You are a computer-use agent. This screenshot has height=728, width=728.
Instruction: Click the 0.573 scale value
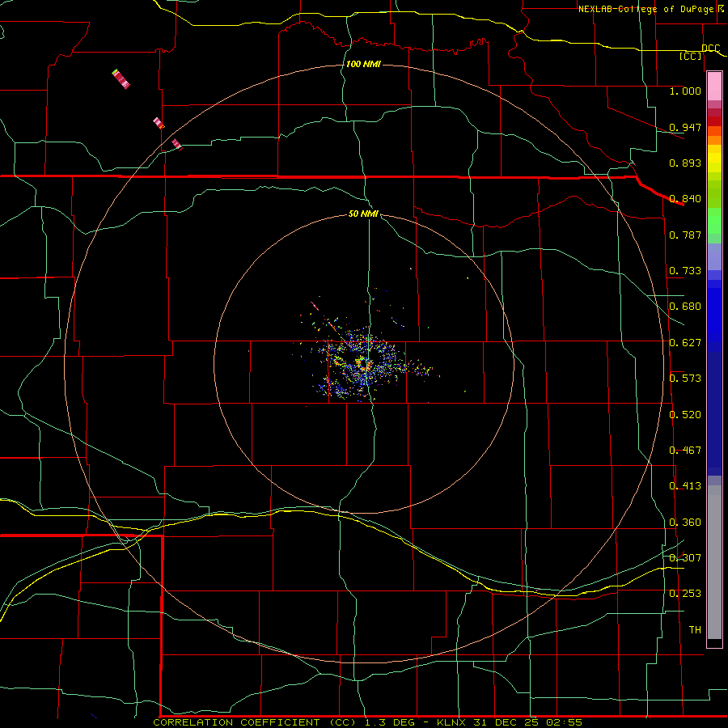685,379
